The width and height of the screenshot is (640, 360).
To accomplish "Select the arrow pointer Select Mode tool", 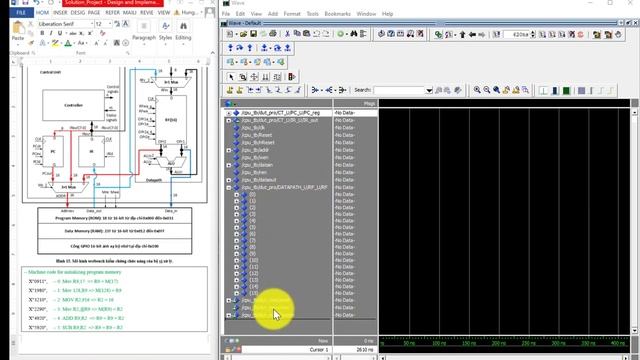I will (231, 77).
